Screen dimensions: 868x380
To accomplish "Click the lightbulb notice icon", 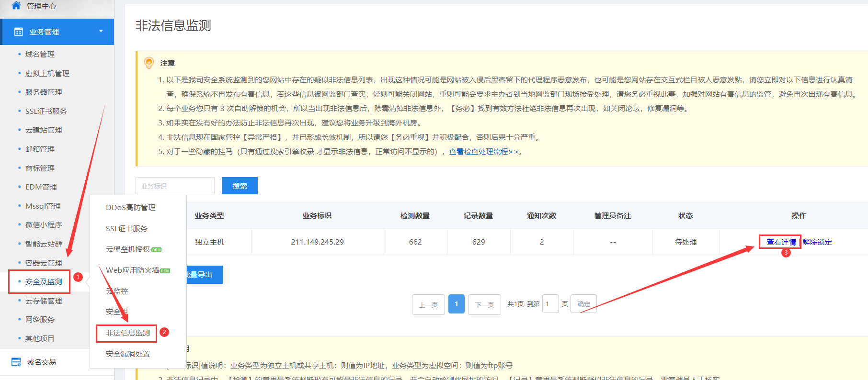I will [149, 63].
